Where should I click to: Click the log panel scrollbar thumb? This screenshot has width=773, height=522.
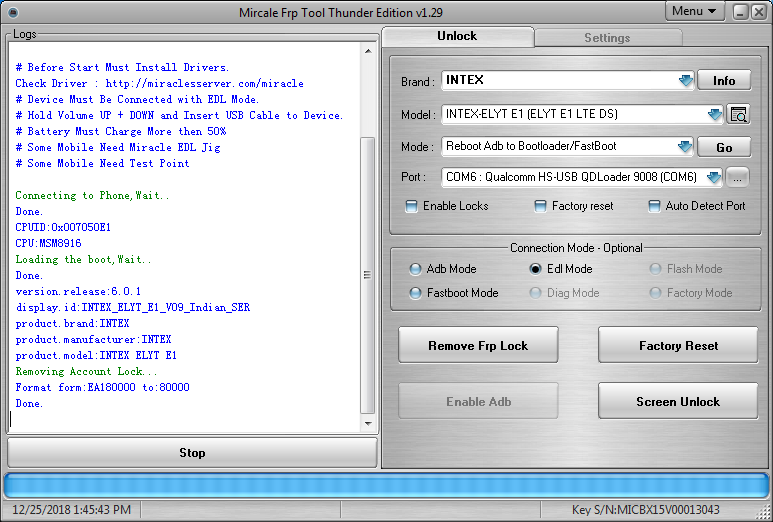click(368, 275)
